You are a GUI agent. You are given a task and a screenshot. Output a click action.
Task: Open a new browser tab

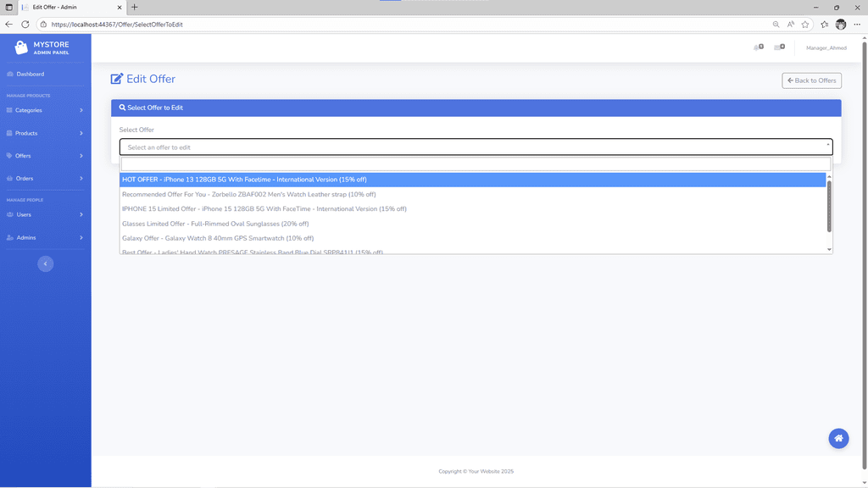(x=135, y=7)
